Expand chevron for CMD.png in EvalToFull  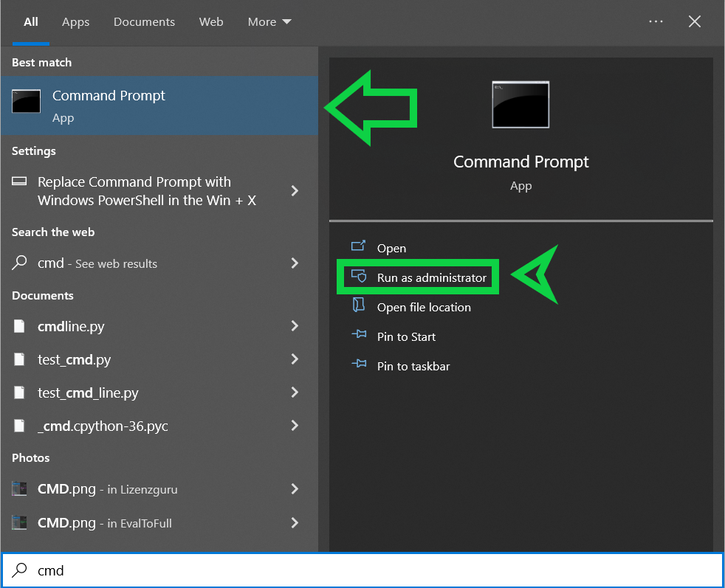click(x=295, y=522)
